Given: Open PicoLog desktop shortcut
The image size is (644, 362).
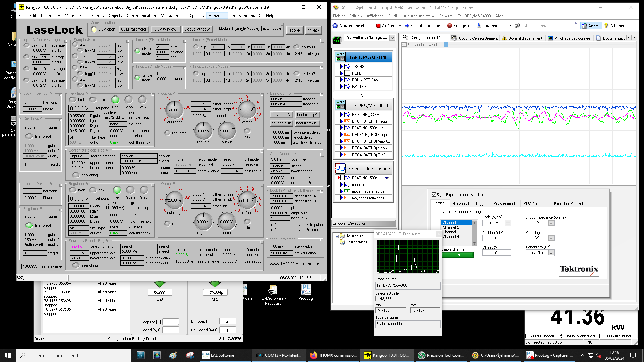Looking at the screenshot, I should point(306,290).
